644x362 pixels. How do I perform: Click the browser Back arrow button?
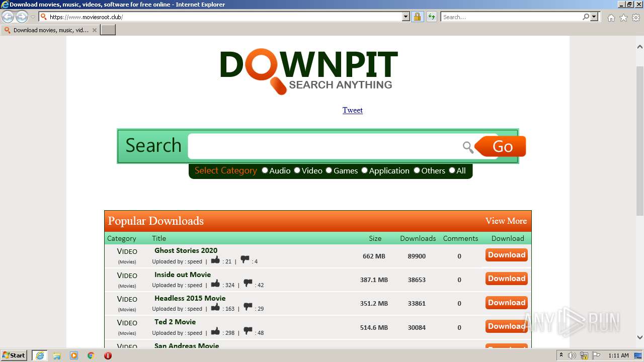[x=8, y=17]
